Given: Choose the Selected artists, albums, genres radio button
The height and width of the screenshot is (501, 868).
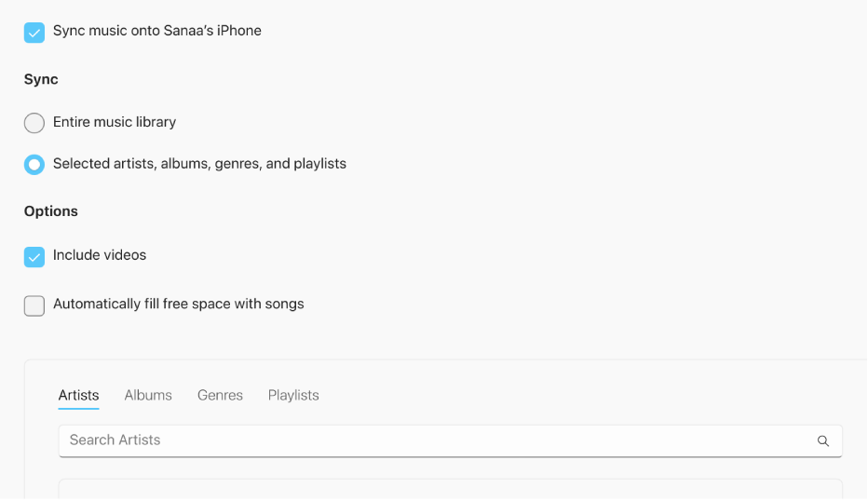Looking at the screenshot, I should [34, 165].
